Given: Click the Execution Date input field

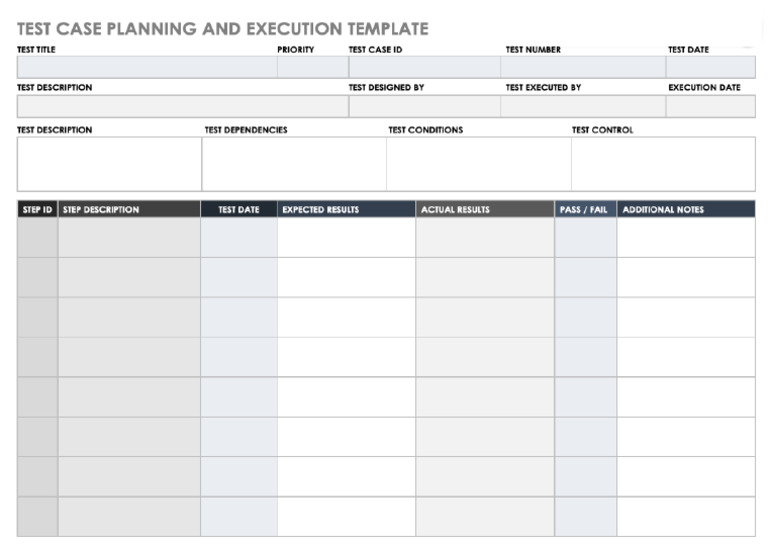Looking at the screenshot, I should (x=710, y=106).
